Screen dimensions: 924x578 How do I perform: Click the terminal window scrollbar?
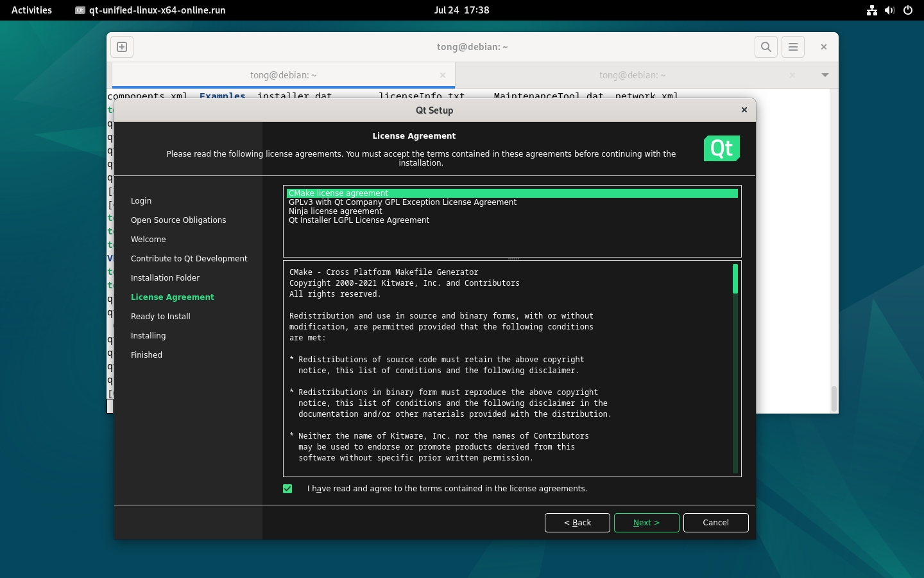(834, 398)
